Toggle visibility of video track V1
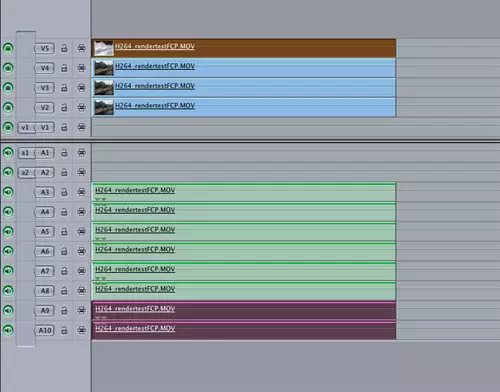The height and width of the screenshot is (392, 500). click(8, 127)
